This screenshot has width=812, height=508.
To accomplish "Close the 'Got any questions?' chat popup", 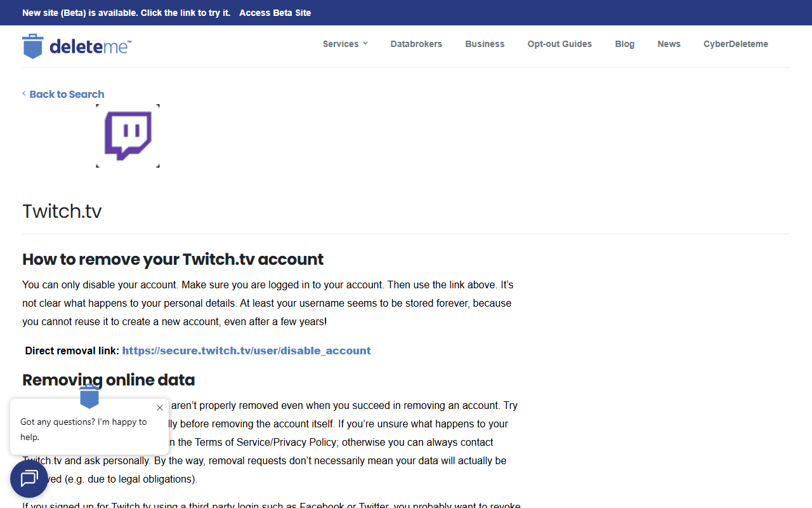I will 160,408.
